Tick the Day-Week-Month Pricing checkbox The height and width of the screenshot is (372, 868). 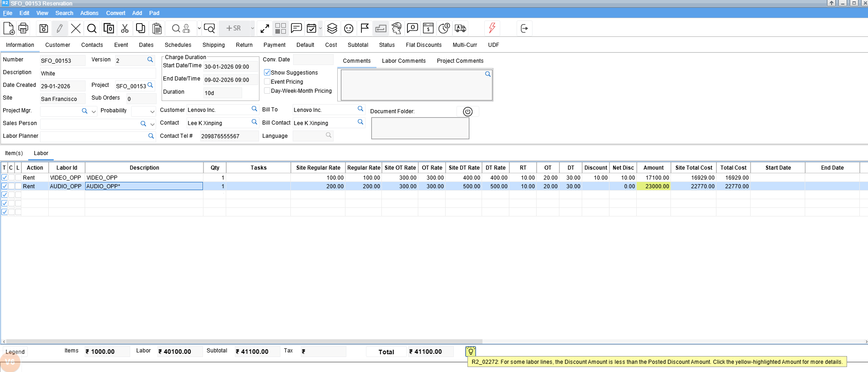267,90
